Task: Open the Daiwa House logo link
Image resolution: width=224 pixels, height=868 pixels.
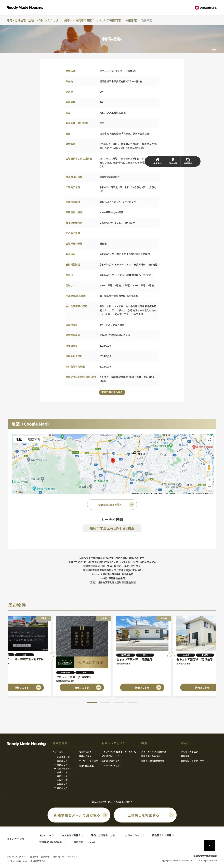Action: [206, 7]
